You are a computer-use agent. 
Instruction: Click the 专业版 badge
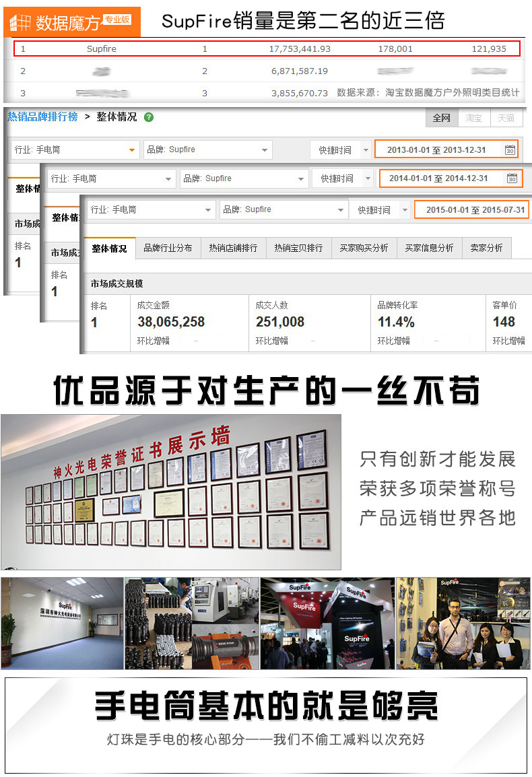tap(117, 20)
